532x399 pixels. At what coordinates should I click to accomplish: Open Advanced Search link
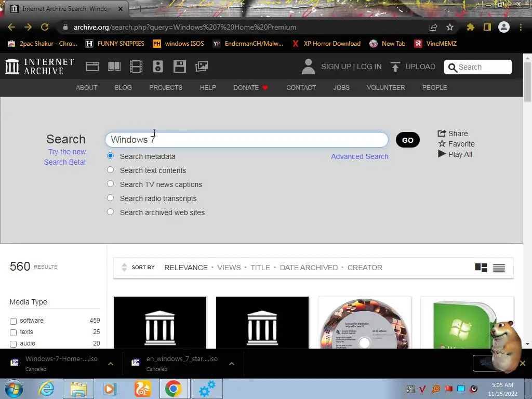pyautogui.click(x=360, y=156)
